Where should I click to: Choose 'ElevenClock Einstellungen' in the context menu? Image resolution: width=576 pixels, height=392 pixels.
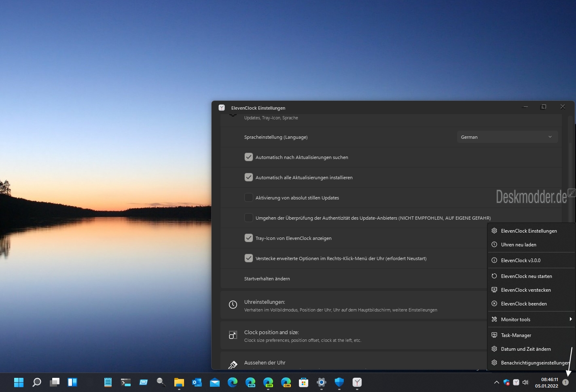(531, 231)
